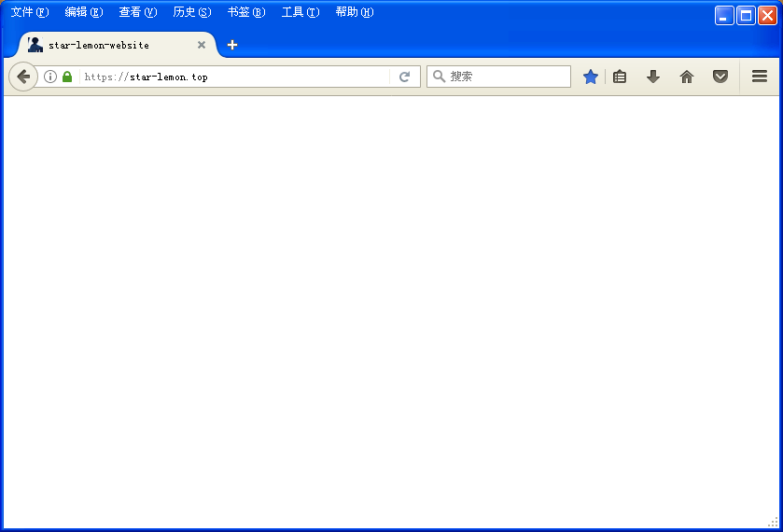The width and height of the screenshot is (783, 532).
Task: Open the 书签(B) menu
Action: click(246, 12)
